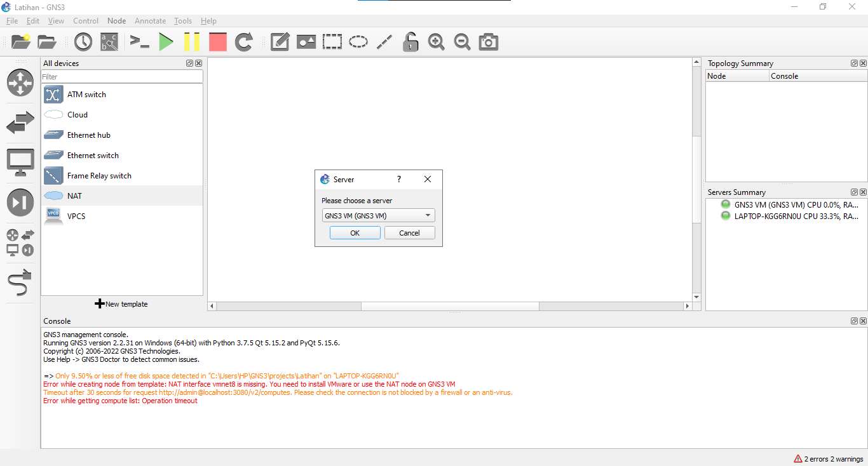Select NAT in device list
This screenshot has height=466, width=868.
pyautogui.click(x=122, y=196)
